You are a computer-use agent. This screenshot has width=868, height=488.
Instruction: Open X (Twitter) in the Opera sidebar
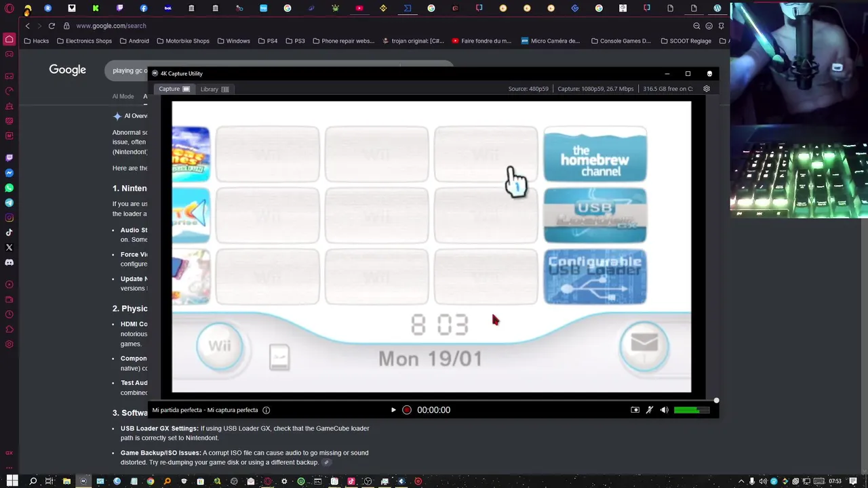[x=9, y=247]
